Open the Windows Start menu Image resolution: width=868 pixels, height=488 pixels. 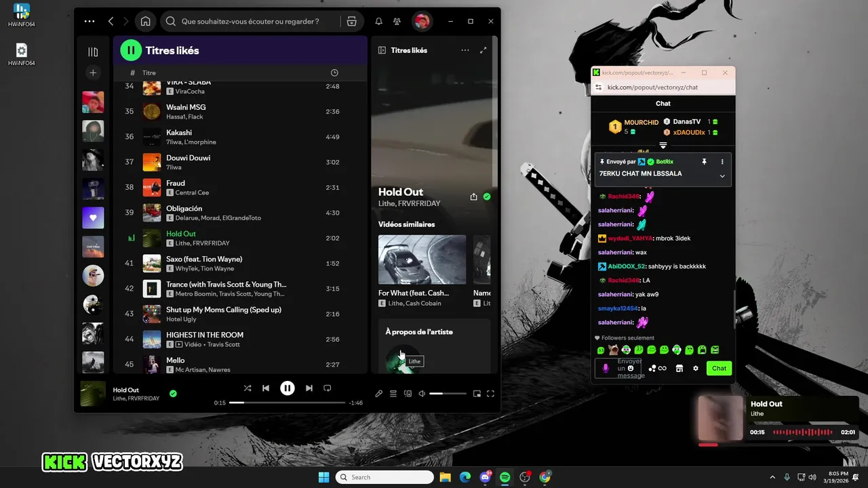323,477
